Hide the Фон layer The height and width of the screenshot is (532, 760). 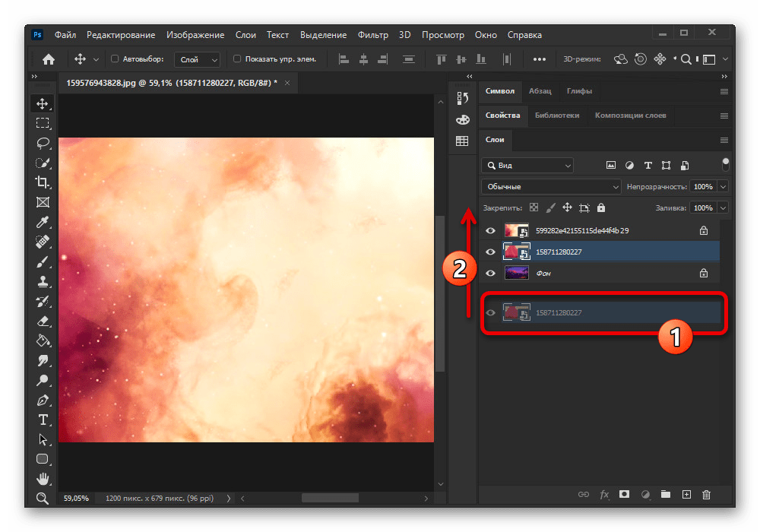490,273
